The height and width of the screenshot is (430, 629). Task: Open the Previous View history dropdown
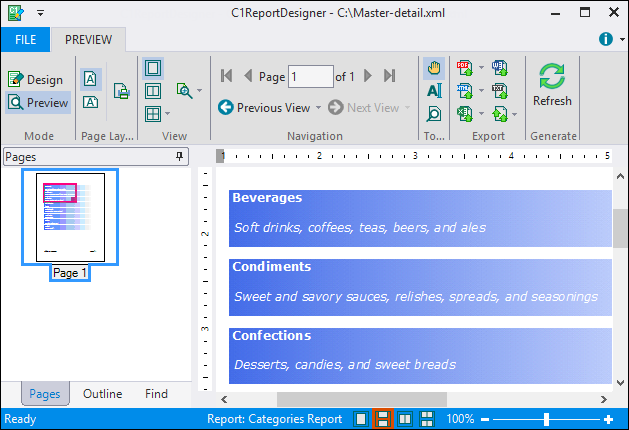point(319,108)
